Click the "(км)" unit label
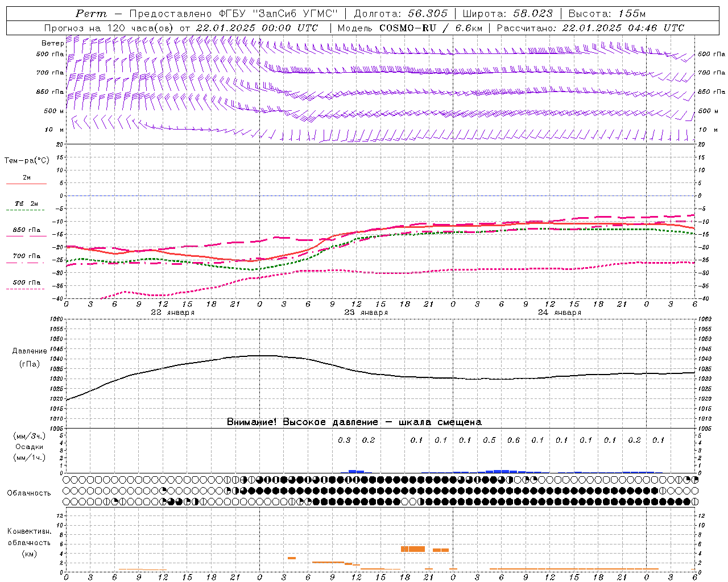Image resolution: width=728 pixels, height=582 pixels. pos(30,554)
